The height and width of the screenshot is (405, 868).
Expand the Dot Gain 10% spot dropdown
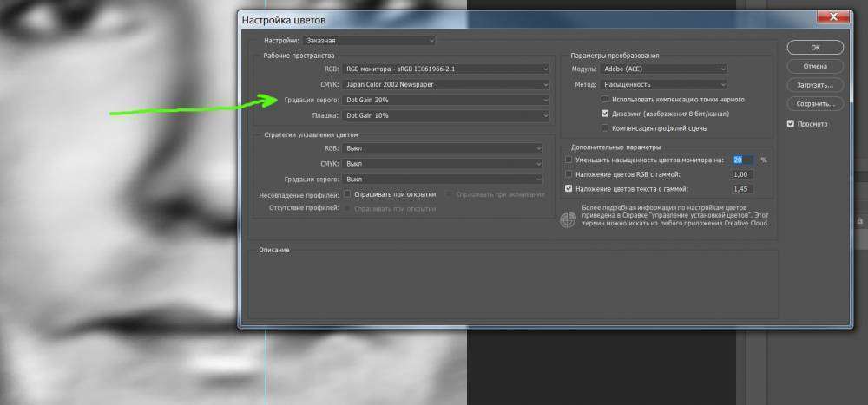[x=447, y=115]
